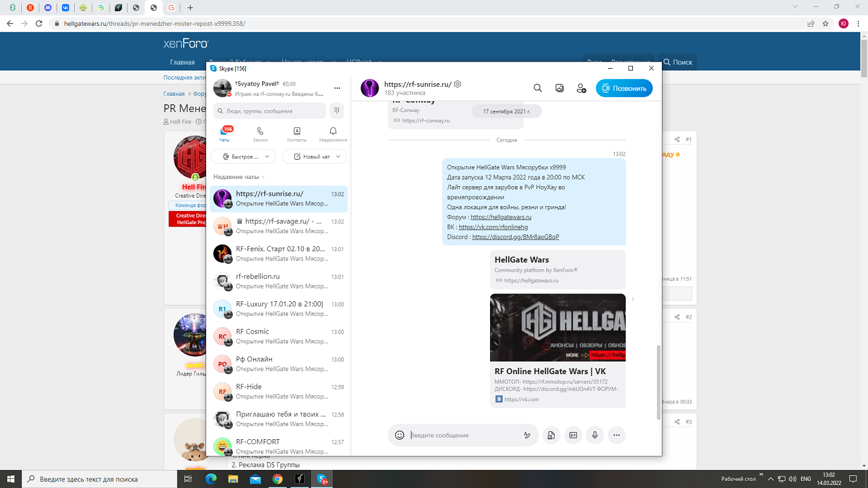Open the Chrome profile avatar
The height and width of the screenshot is (488, 868).
coord(843,23)
